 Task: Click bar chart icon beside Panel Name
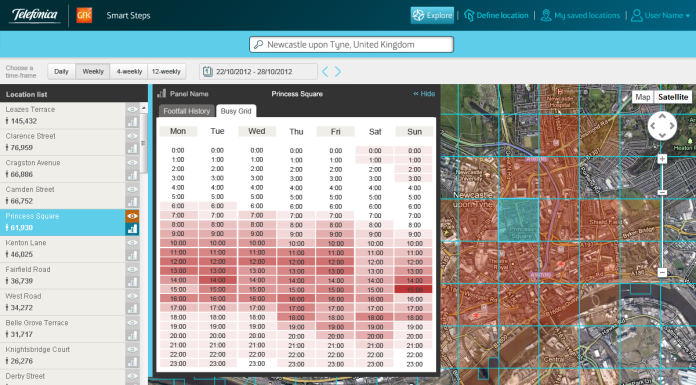tap(162, 93)
